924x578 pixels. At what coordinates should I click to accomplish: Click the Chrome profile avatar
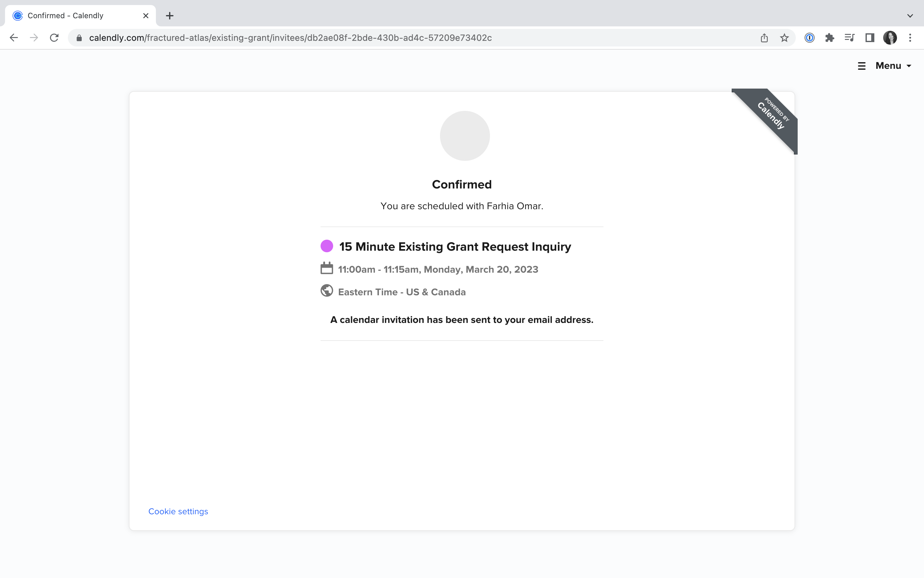coord(890,37)
